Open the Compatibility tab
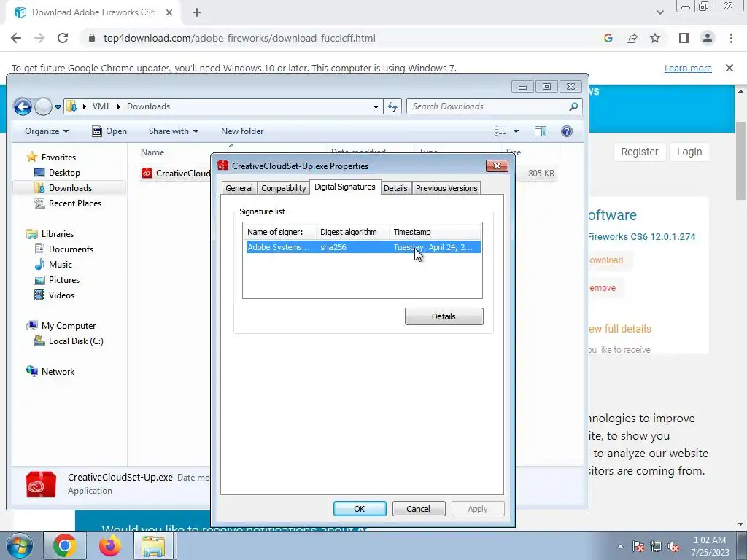The image size is (747, 560). (284, 188)
